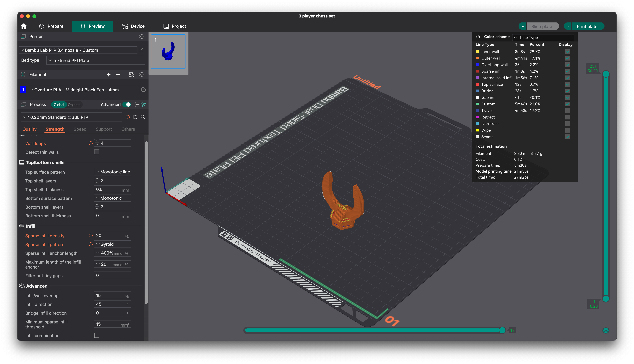634x364 pixels.
Task: Click the add filament plus icon
Action: [108, 75]
